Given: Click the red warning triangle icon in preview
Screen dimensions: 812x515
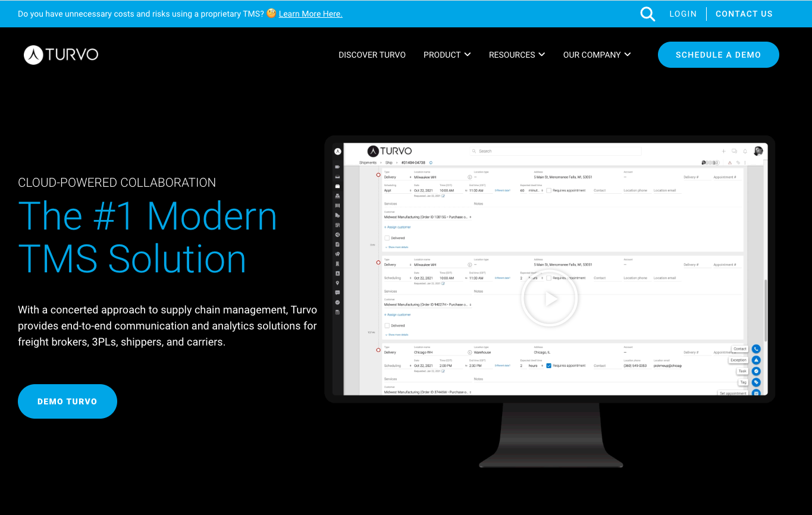Looking at the screenshot, I should point(730,162).
